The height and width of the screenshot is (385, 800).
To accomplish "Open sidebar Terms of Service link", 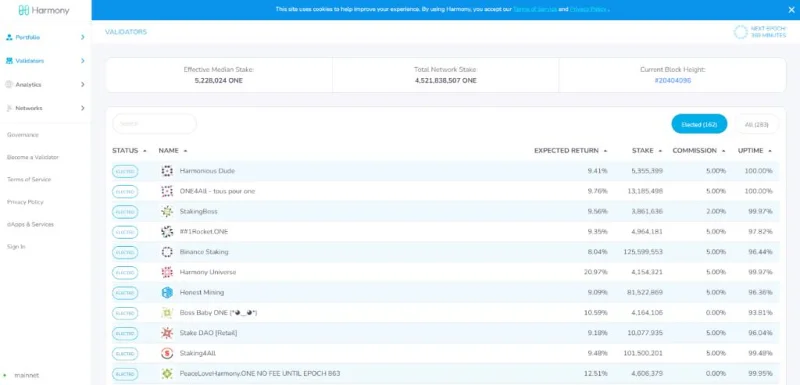I will click(x=29, y=179).
